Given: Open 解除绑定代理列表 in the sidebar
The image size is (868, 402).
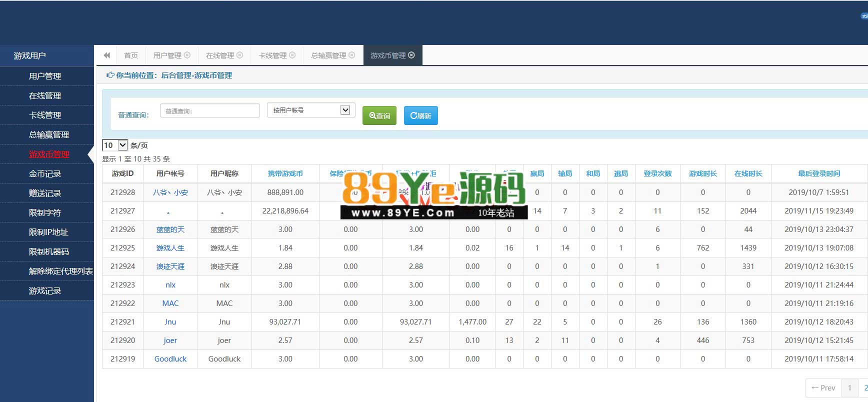Looking at the screenshot, I should (x=47, y=271).
